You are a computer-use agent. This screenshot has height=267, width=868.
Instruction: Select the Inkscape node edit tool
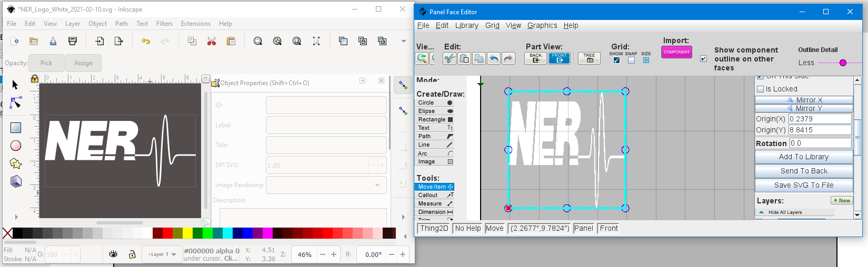(16, 102)
